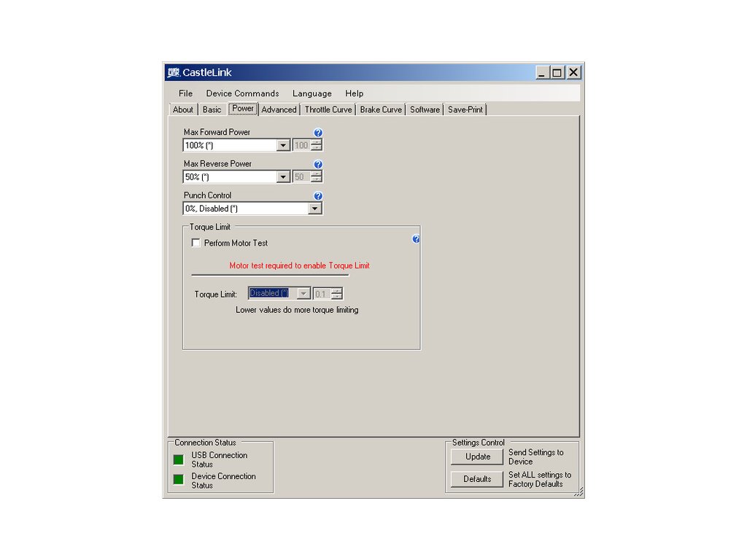Click the CastleLink title bar icon
This screenshot has width=747, height=560.
pos(174,72)
